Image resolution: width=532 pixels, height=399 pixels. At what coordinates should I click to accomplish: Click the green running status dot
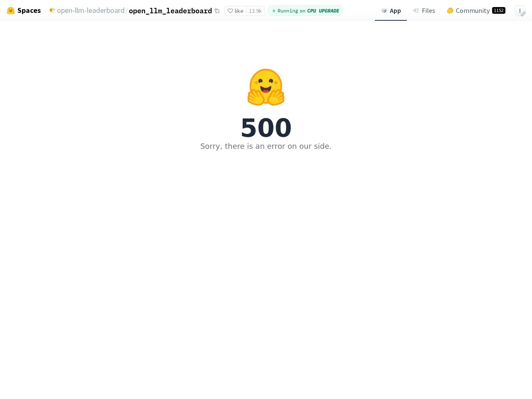click(x=274, y=11)
